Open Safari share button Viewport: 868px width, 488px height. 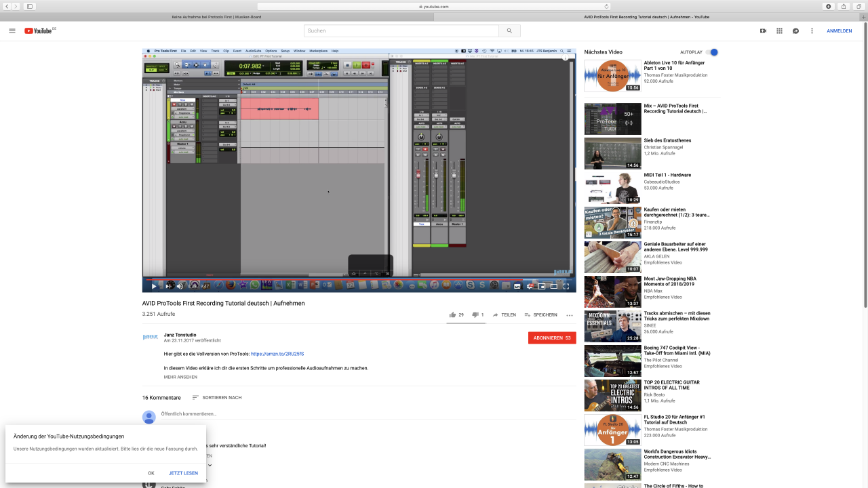click(x=844, y=6)
